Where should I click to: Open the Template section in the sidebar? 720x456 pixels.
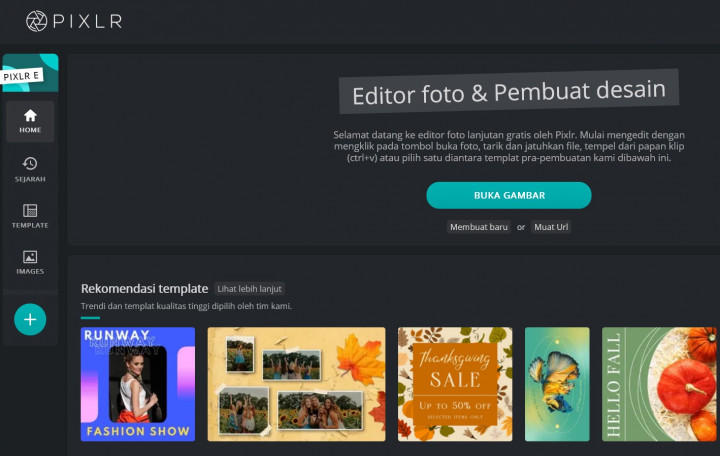click(x=30, y=216)
